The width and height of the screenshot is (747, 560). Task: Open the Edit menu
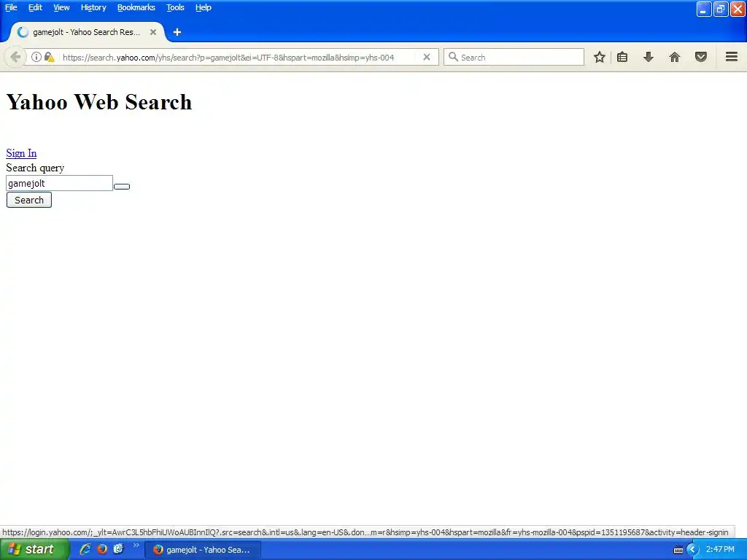tap(35, 7)
